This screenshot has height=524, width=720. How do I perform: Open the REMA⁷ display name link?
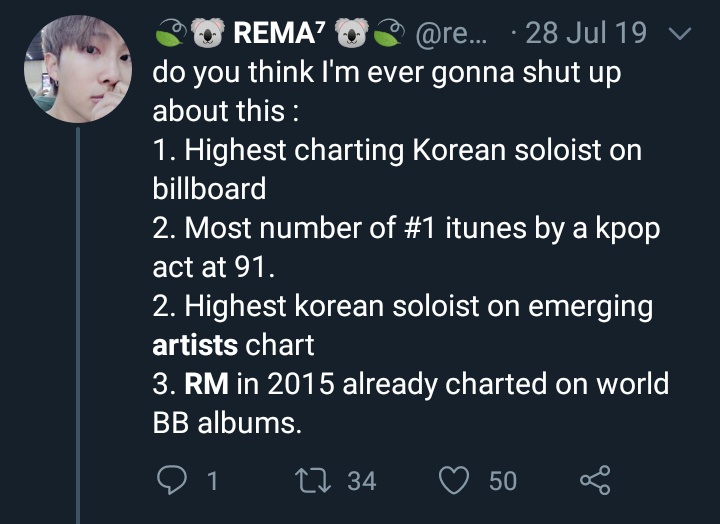[x=277, y=33]
